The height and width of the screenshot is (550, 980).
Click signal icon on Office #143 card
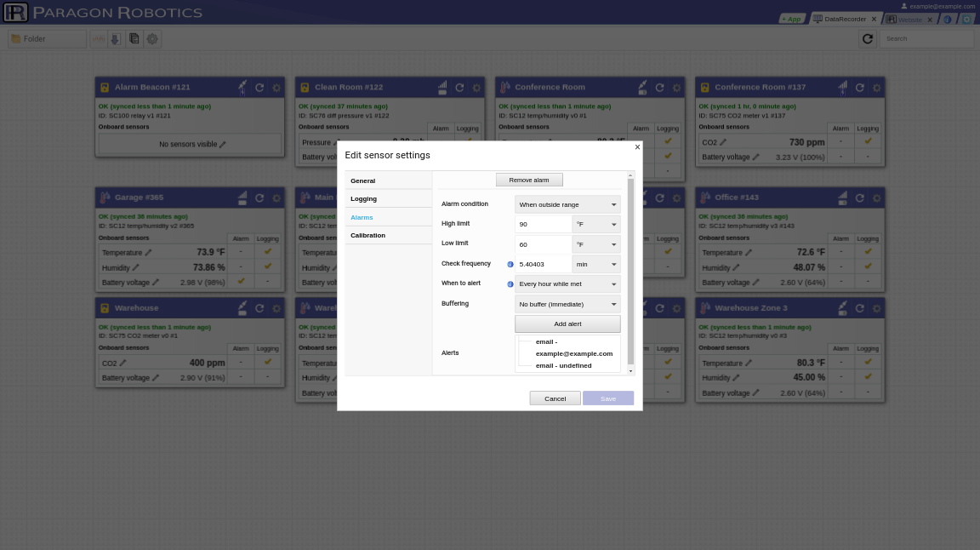[x=842, y=198]
